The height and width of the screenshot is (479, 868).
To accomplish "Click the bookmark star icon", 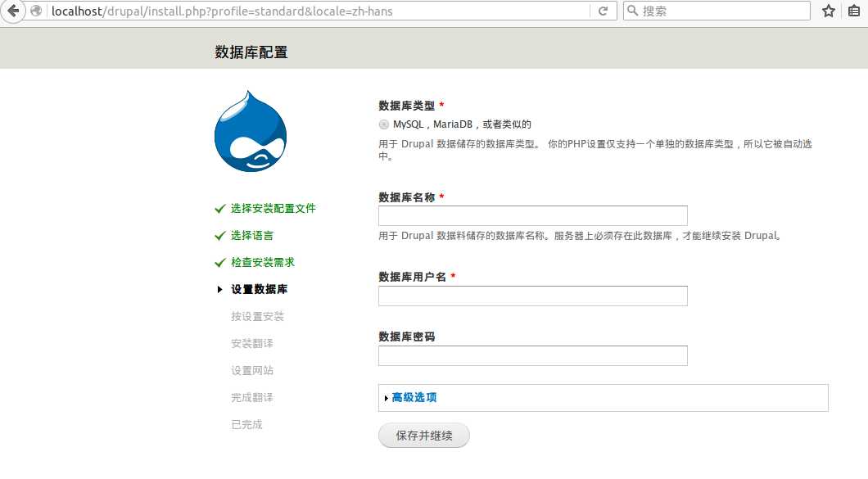I will pos(828,11).
